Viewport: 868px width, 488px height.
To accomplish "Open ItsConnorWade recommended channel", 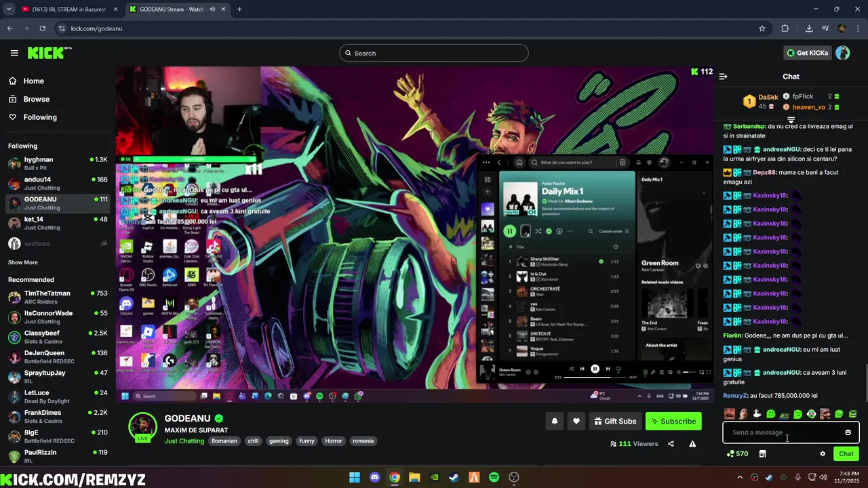I will [x=58, y=317].
